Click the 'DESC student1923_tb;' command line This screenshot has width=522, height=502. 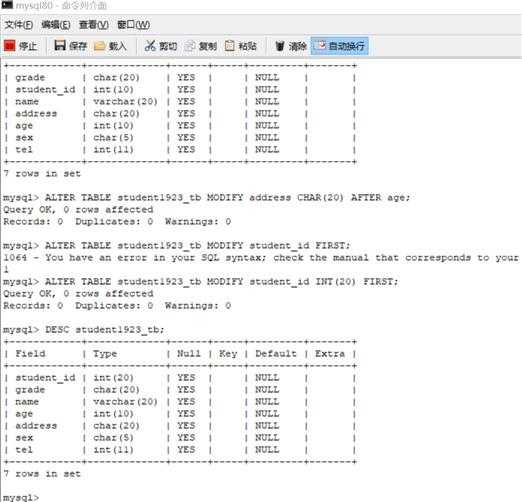tap(84, 329)
